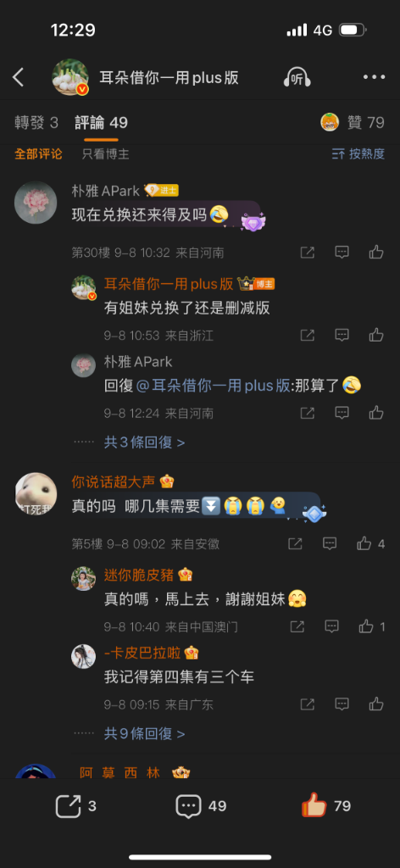
Task: Share the 第30樓 comment by 朴雅 APark
Action: tap(307, 253)
